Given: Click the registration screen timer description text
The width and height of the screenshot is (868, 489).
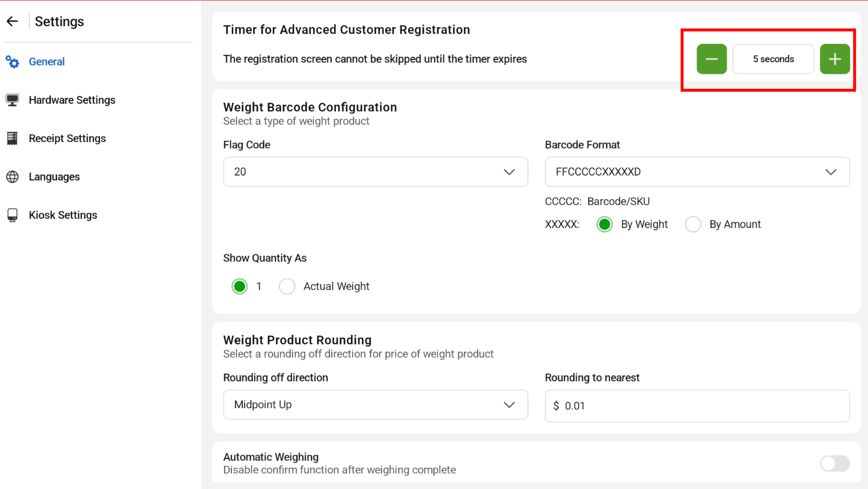Looking at the screenshot, I should [x=375, y=59].
